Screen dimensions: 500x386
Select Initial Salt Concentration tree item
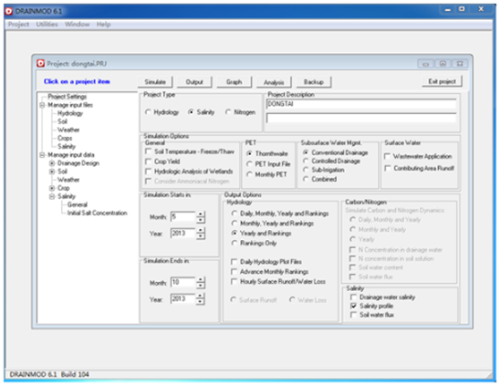pos(97,213)
